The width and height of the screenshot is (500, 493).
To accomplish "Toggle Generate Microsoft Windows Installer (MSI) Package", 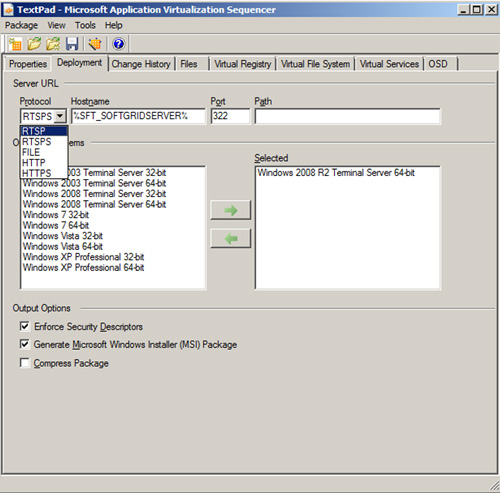I will point(25,344).
